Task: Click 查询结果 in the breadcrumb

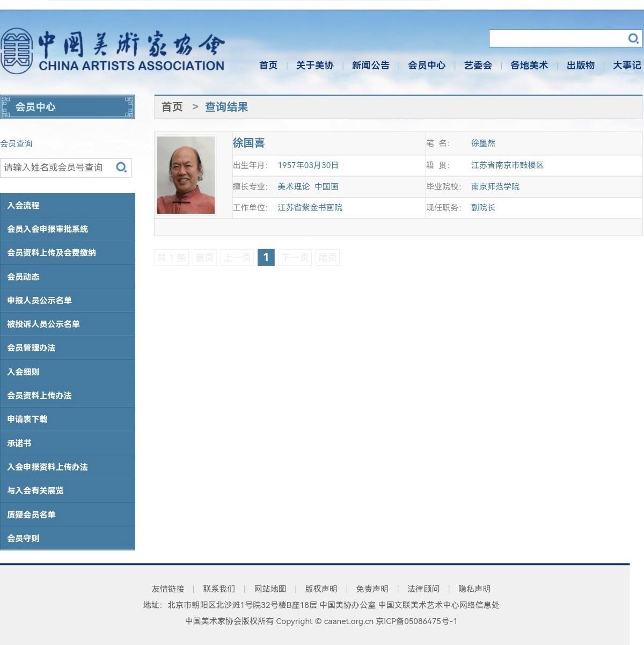Action: tap(226, 107)
